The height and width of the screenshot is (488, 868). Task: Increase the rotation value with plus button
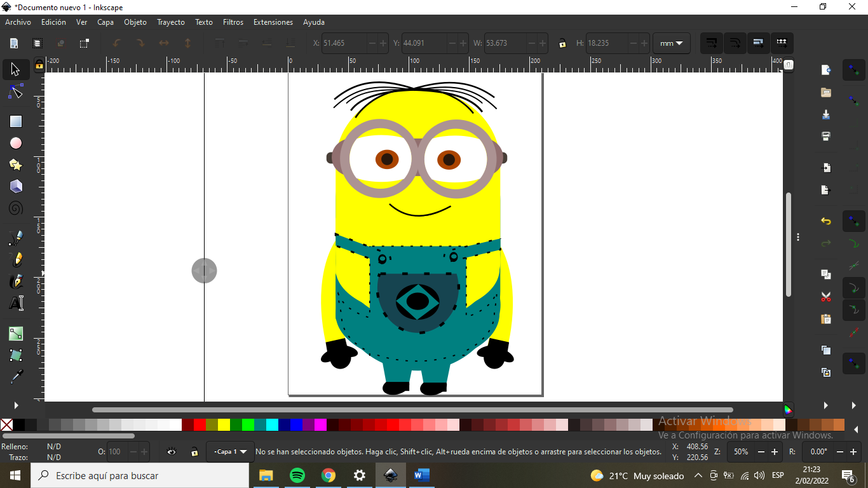[854, 452]
